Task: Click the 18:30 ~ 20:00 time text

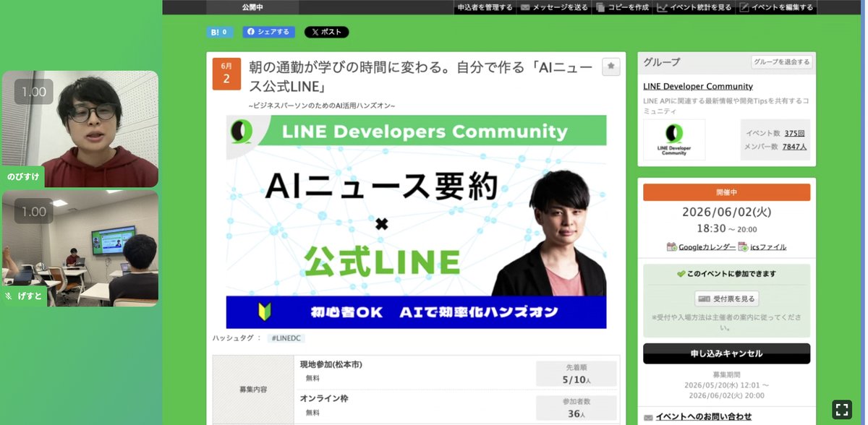Action: pyautogui.click(x=726, y=228)
